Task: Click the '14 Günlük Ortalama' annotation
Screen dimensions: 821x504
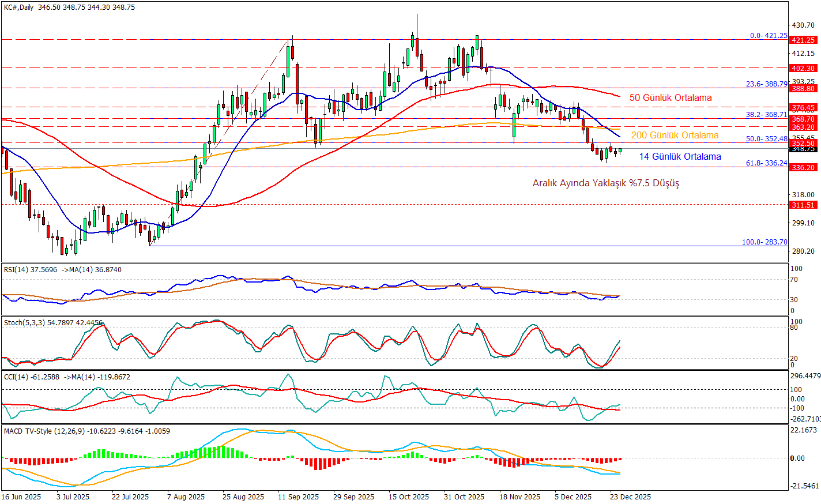Action: tap(680, 157)
